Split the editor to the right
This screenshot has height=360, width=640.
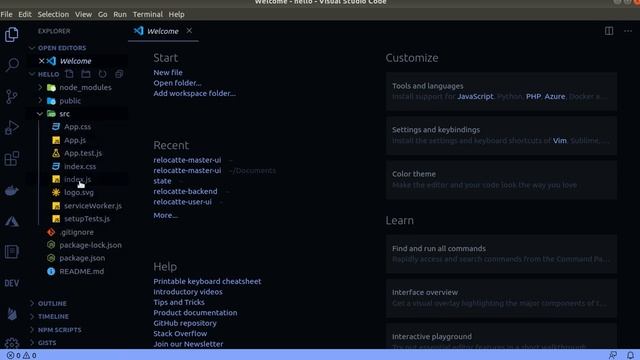(x=609, y=31)
